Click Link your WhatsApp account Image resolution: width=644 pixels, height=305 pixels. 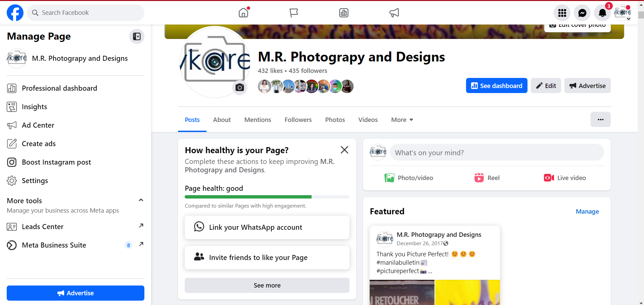coord(267,227)
